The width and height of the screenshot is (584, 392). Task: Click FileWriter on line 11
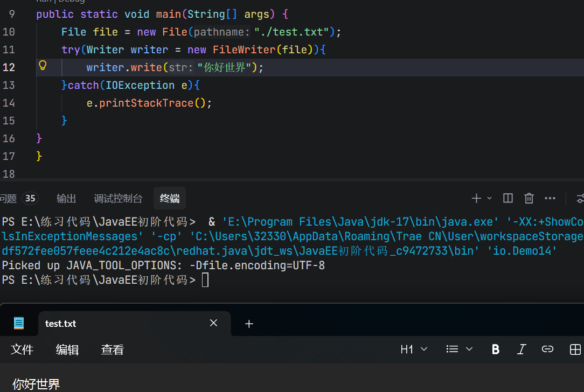click(x=244, y=50)
